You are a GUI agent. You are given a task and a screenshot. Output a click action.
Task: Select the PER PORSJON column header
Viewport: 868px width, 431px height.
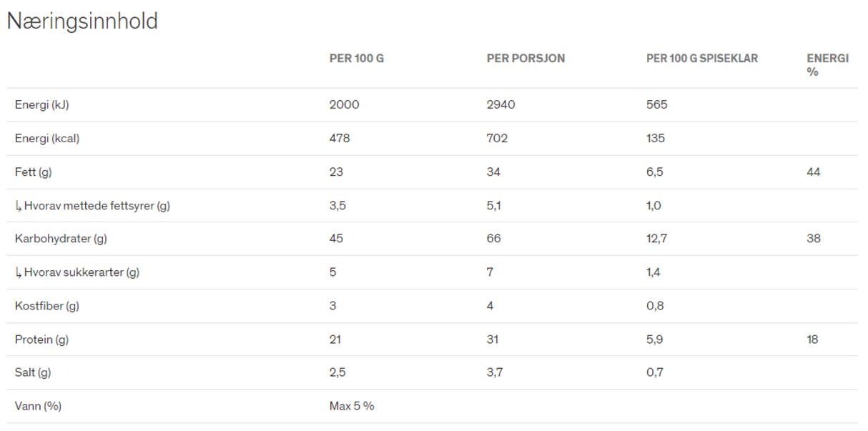tap(526, 59)
